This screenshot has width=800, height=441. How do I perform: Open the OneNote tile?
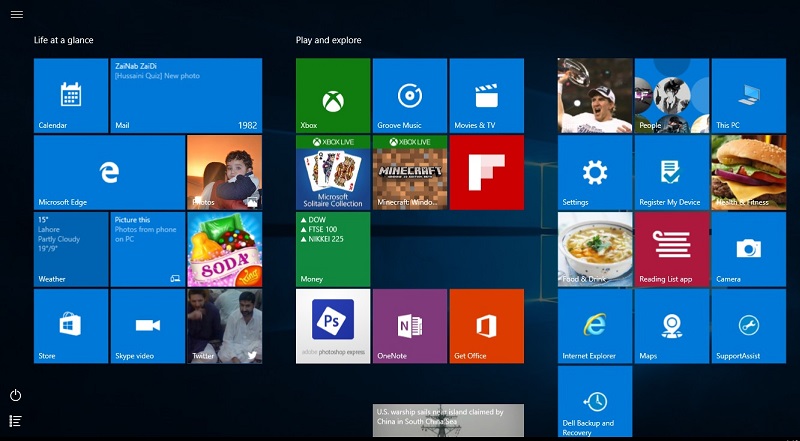pos(410,326)
